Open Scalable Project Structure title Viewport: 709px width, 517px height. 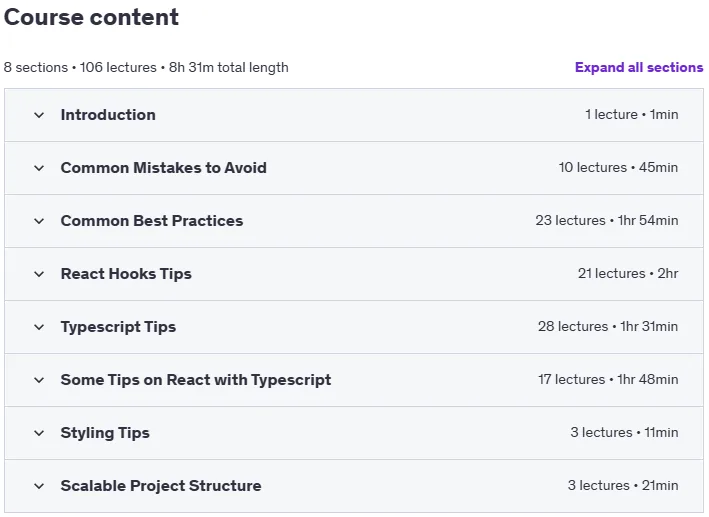161,486
